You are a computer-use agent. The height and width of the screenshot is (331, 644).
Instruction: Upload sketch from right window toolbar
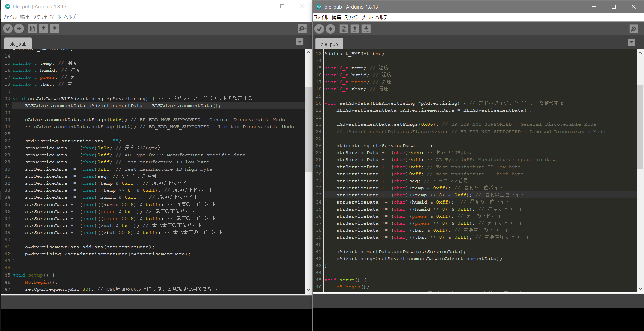click(x=331, y=29)
